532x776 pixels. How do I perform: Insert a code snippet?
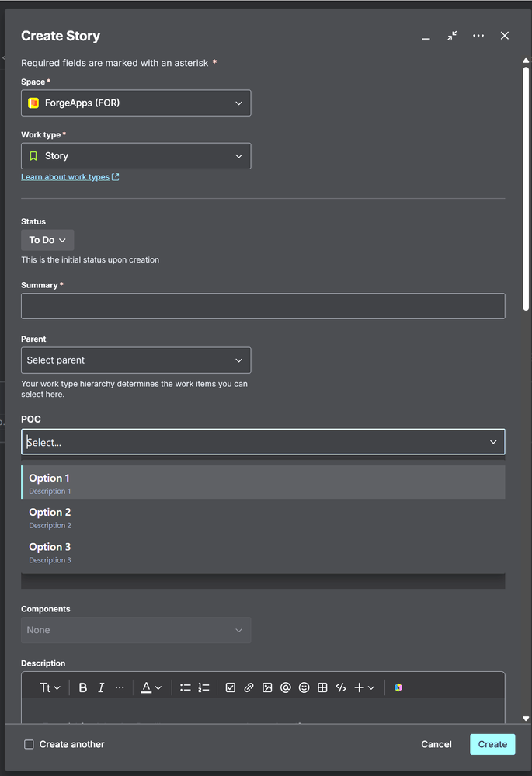coord(340,687)
